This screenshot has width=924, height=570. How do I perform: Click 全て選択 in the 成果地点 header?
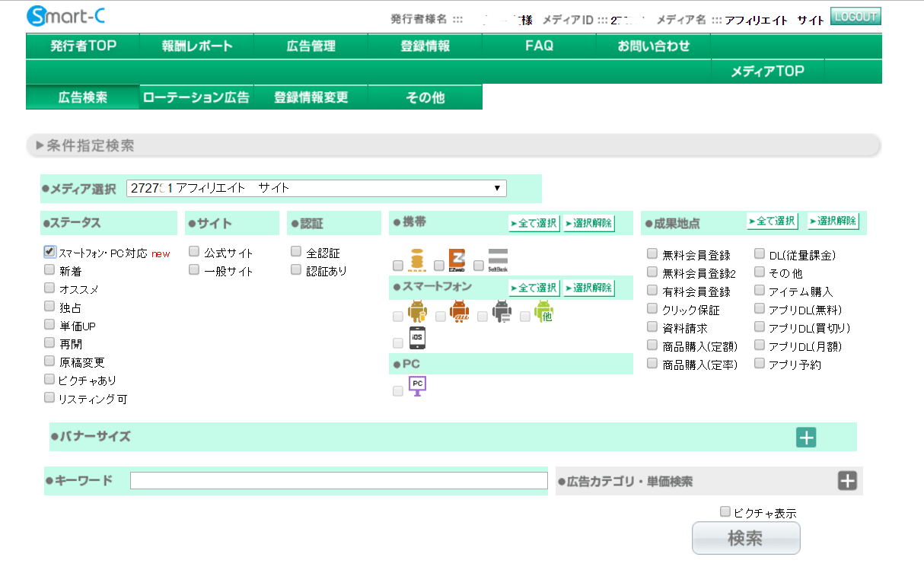point(772,221)
